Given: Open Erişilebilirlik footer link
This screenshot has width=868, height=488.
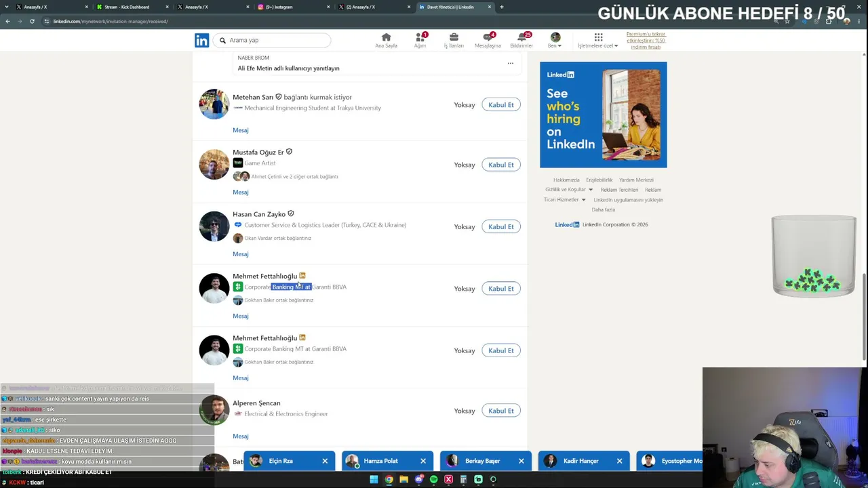Looking at the screenshot, I should (x=599, y=180).
